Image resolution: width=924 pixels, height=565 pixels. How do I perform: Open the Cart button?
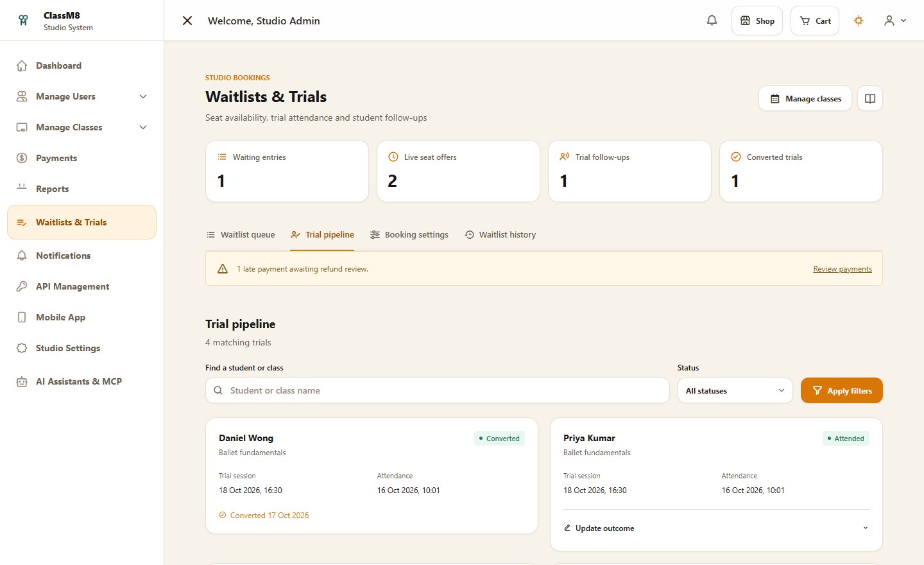[x=815, y=21]
